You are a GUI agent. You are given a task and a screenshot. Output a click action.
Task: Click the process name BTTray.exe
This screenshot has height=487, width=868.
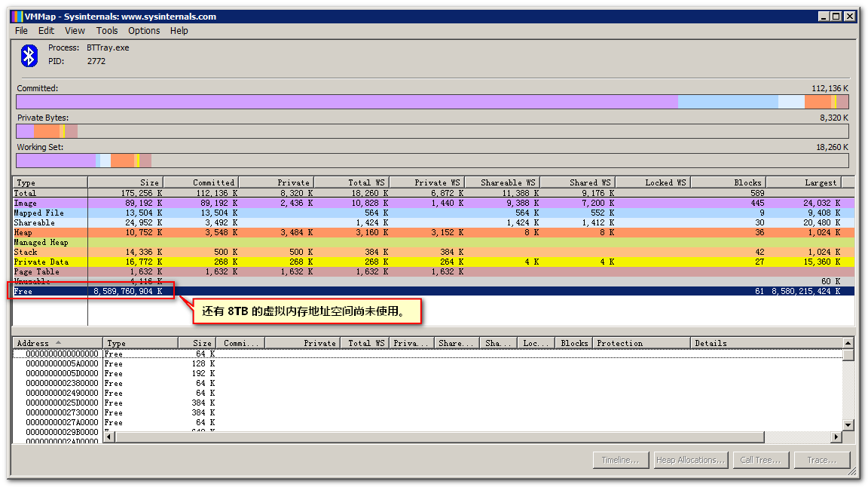108,48
